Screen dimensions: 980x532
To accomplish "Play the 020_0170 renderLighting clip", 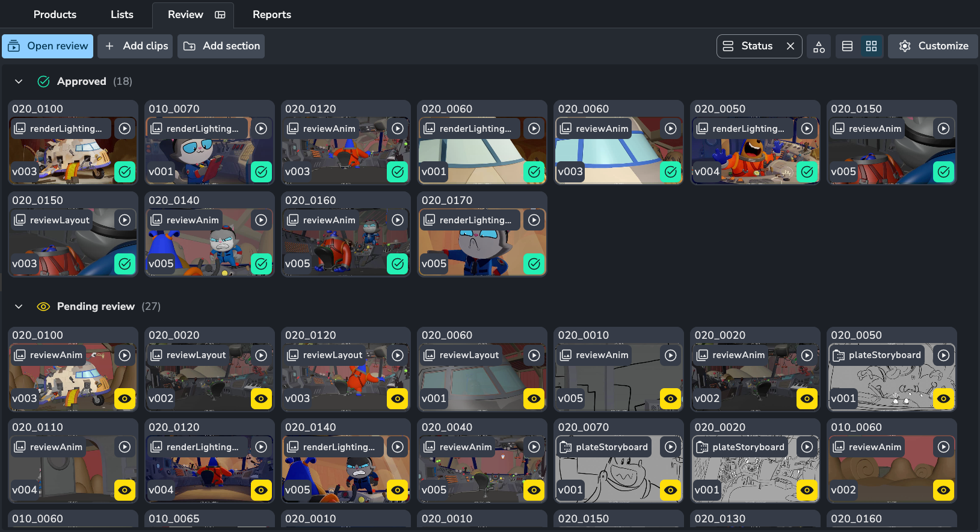I will click(534, 220).
